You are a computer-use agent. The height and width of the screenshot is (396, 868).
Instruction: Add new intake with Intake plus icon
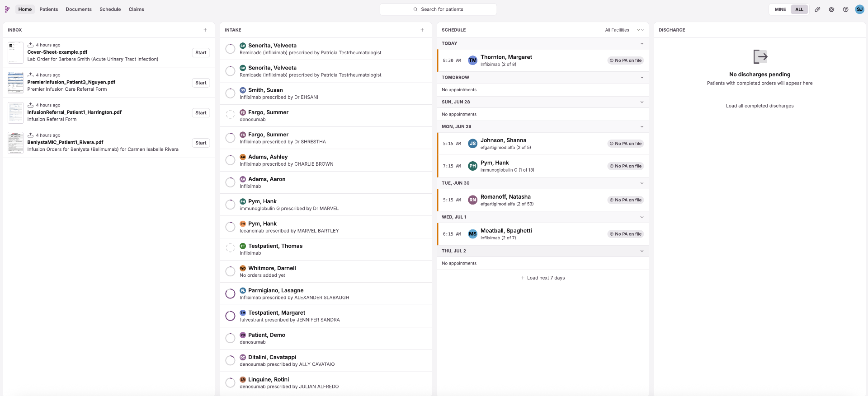[422, 30]
